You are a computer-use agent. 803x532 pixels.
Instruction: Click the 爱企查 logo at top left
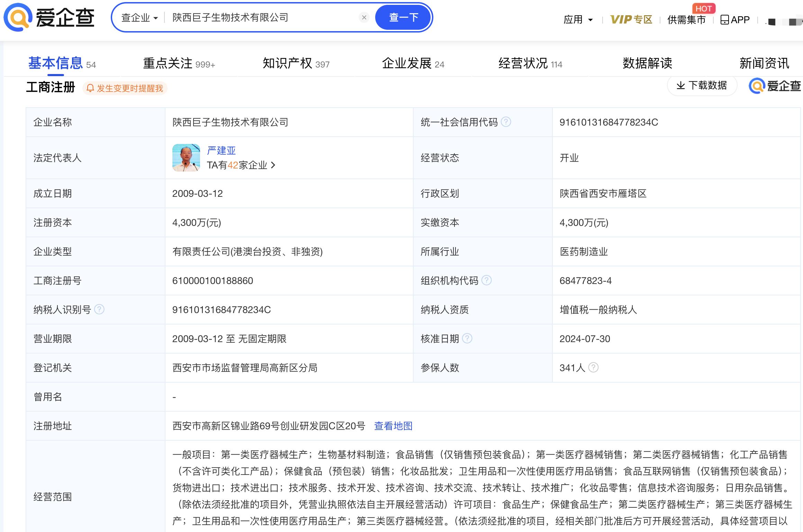49,17
